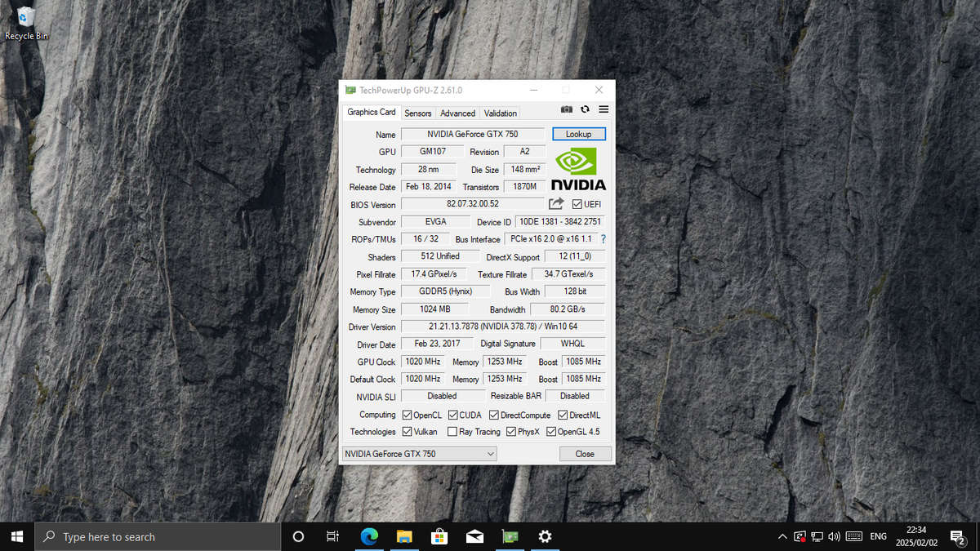Image resolution: width=980 pixels, height=551 pixels.
Task: Uncheck the CUDA checkbox
Action: coord(452,415)
